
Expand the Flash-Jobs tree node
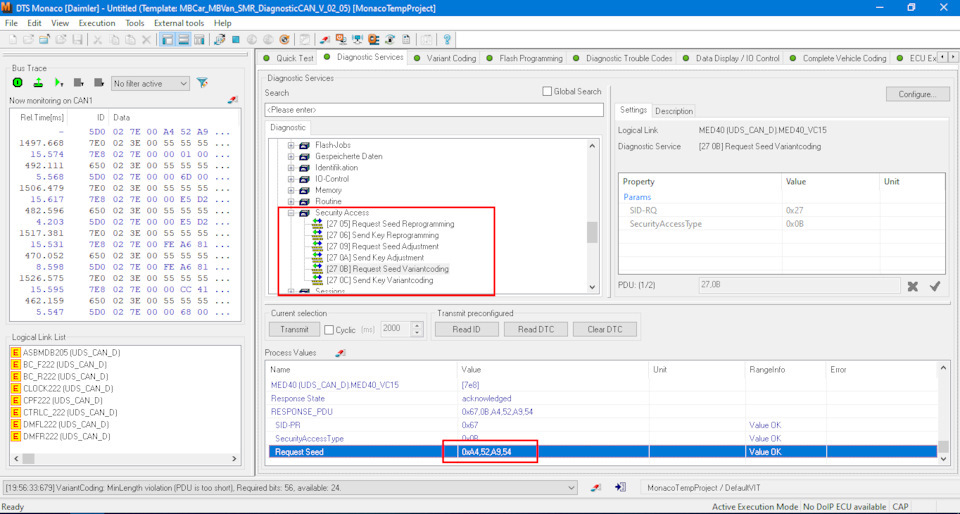point(292,145)
